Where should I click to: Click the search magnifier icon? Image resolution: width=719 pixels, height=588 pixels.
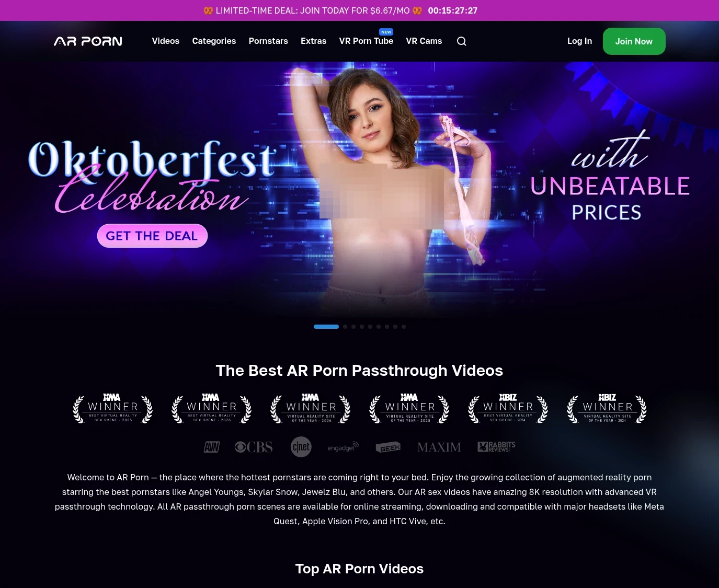pyautogui.click(x=461, y=41)
